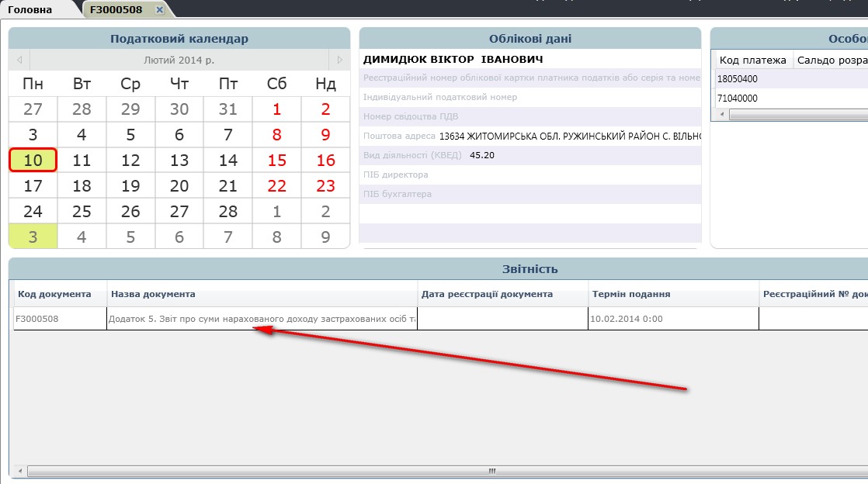The image size is (868, 484).
Task: Open document row Додаток 5 report
Action: pos(262,319)
